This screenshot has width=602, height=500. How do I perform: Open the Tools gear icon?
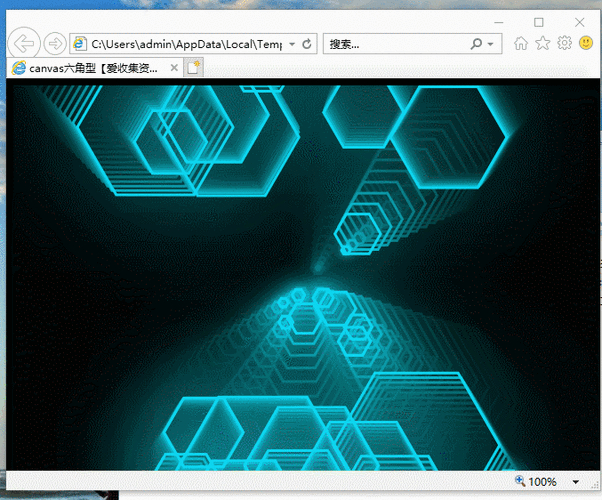tap(564, 43)
